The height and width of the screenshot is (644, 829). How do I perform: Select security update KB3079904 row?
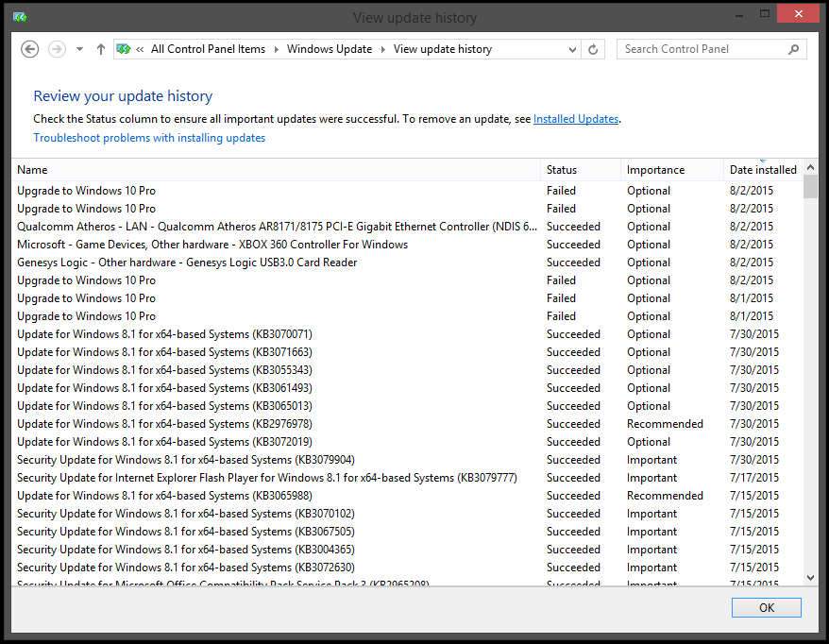click(x=407, y=460)
